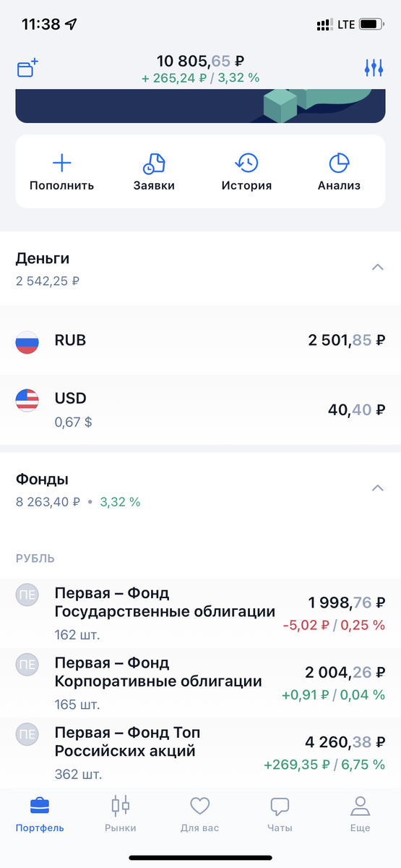401x868 pixels.
Task: Collapse the Деньги section chevron
Action: pos(376,267)
